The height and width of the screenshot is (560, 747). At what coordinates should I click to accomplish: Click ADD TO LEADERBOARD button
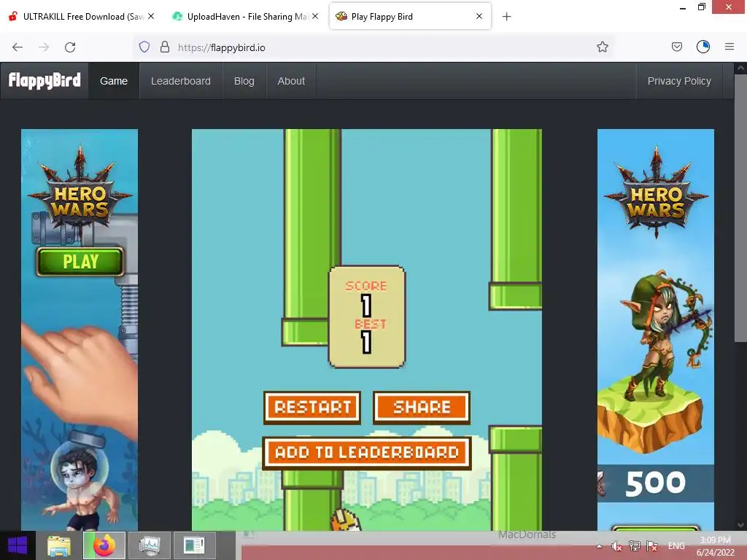[x=367, y=453]
